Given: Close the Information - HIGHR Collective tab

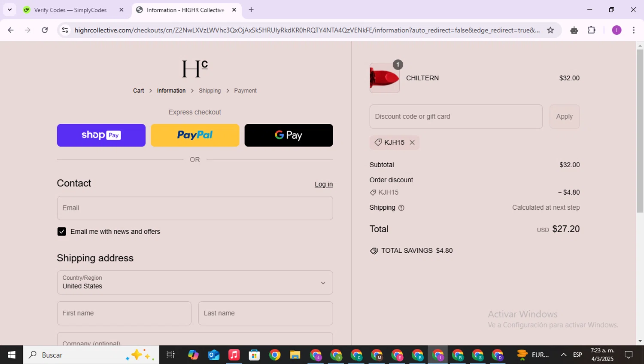Looking at the screenshot, I should [x=234, y=10].
